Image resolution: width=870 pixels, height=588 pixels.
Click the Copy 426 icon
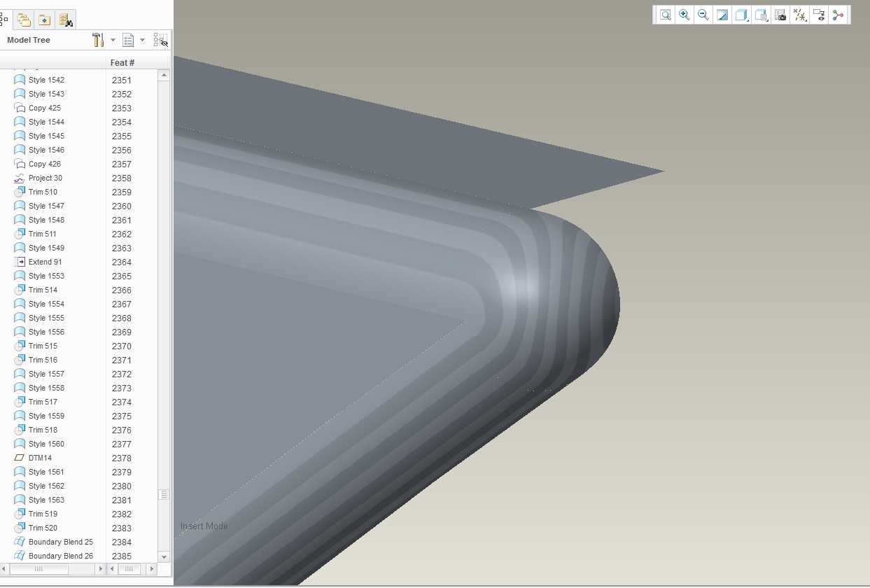point(20,164)
